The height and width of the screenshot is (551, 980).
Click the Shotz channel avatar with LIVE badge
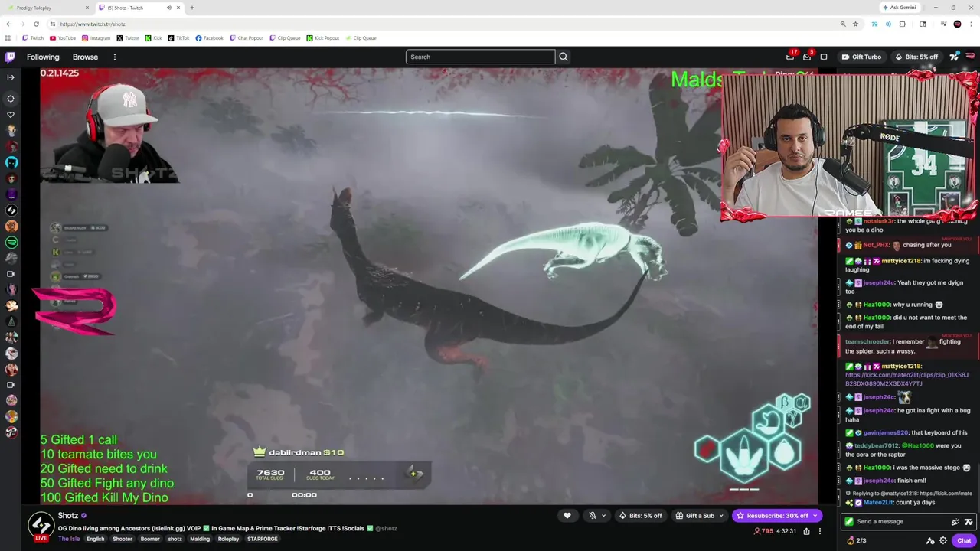tap(41, 526)
